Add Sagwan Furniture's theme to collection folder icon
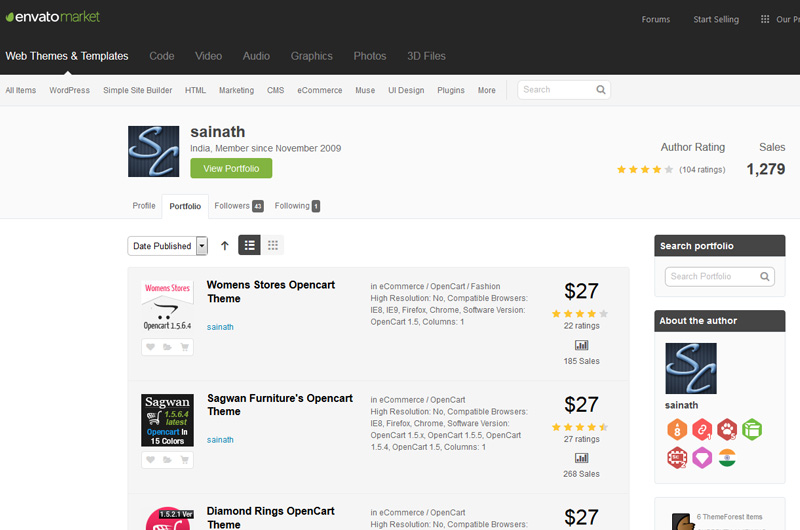 coord(167,460)
